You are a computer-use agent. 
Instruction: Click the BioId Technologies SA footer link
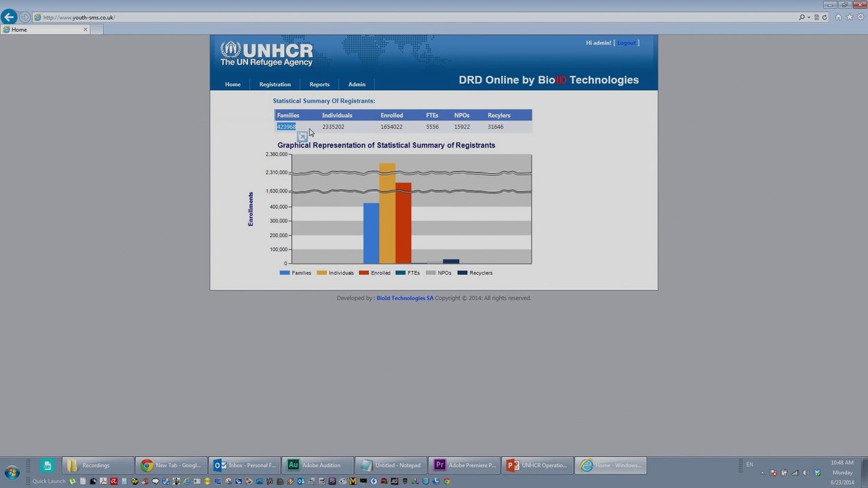(405, 298)
